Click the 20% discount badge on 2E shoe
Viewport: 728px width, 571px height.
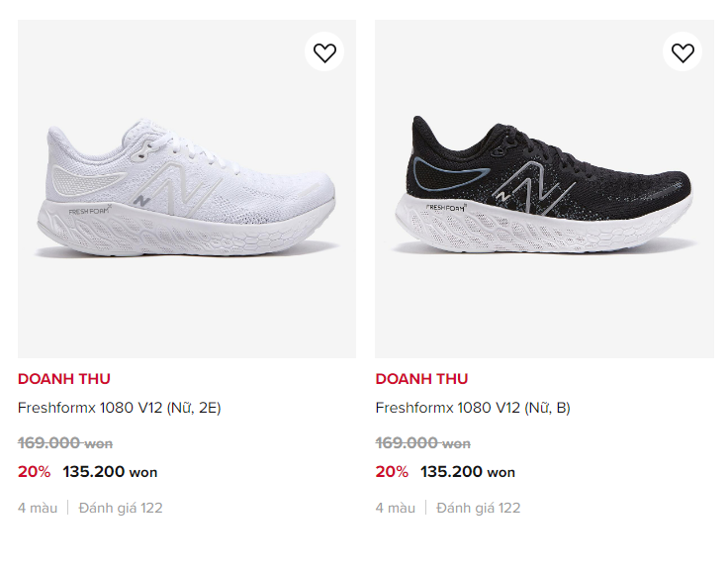point(34,471)
